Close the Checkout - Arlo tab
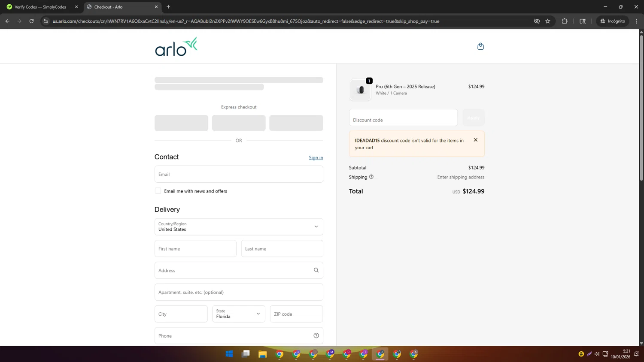The height and width of the screenshot is (362, 644). (x=156, y=7)
